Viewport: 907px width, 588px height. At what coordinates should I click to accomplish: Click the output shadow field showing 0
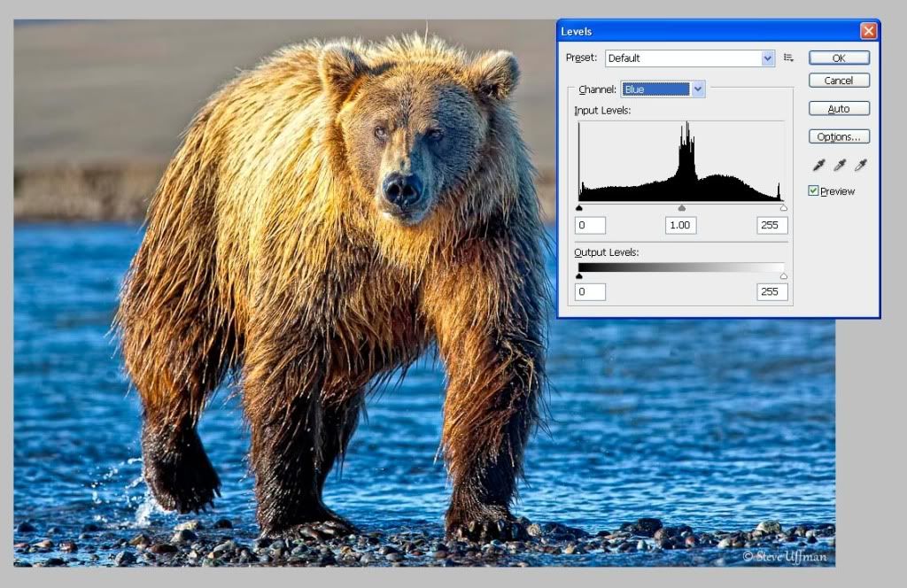click(590, 292)
